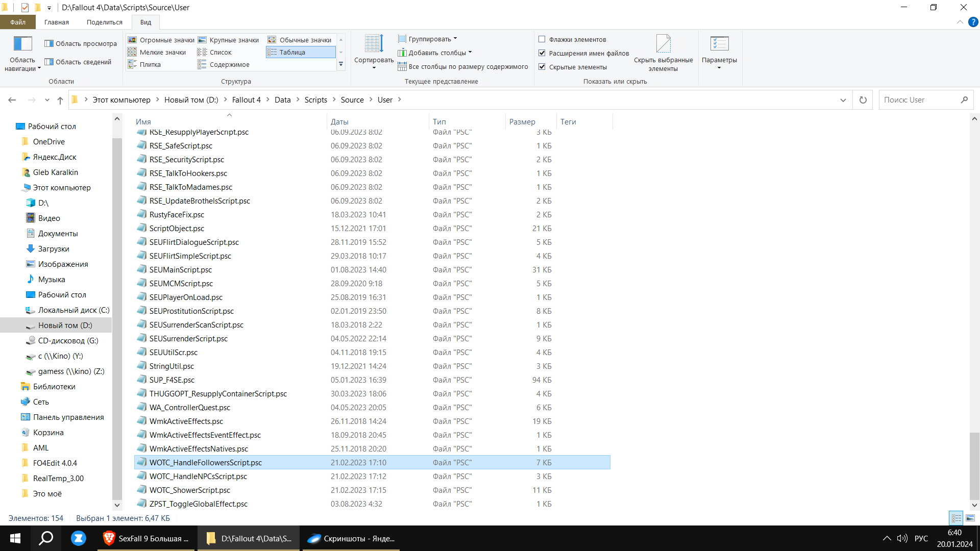Switch to large thumbnails view icon in status bar
This screenshot has width=980, height=551.
[970, 518]
